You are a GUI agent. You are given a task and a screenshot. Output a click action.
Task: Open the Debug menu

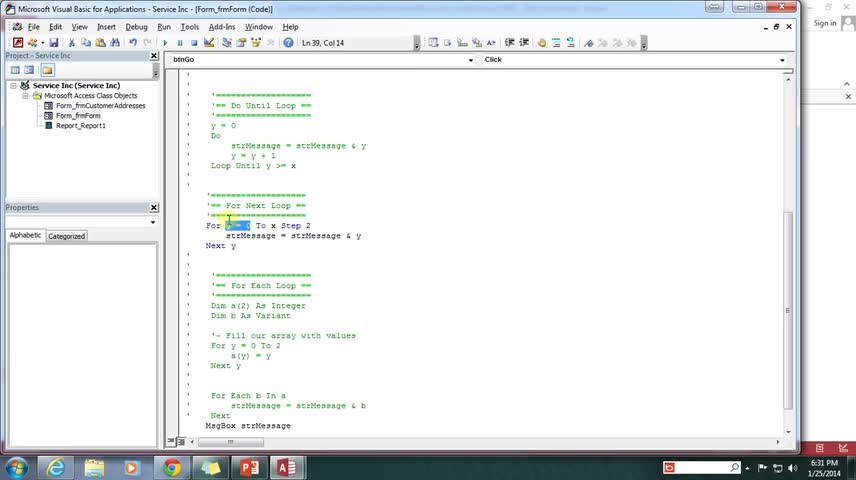click(136, 27)
